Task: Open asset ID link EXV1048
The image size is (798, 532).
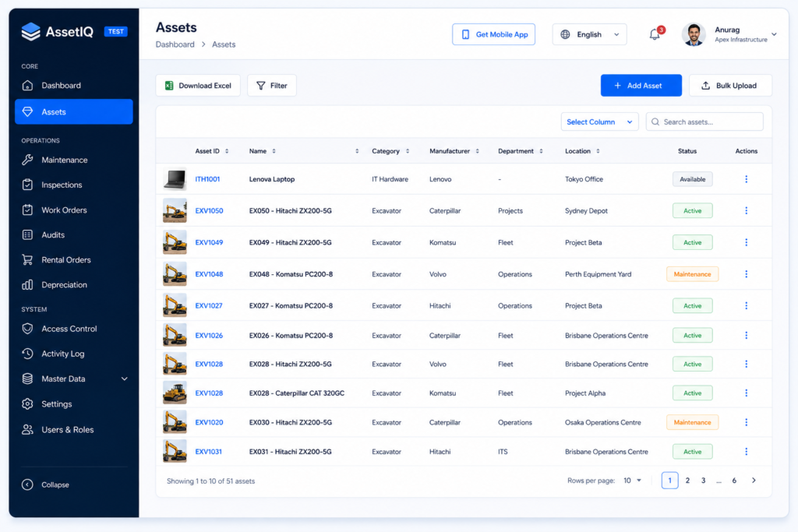Action: pos(209,274)
